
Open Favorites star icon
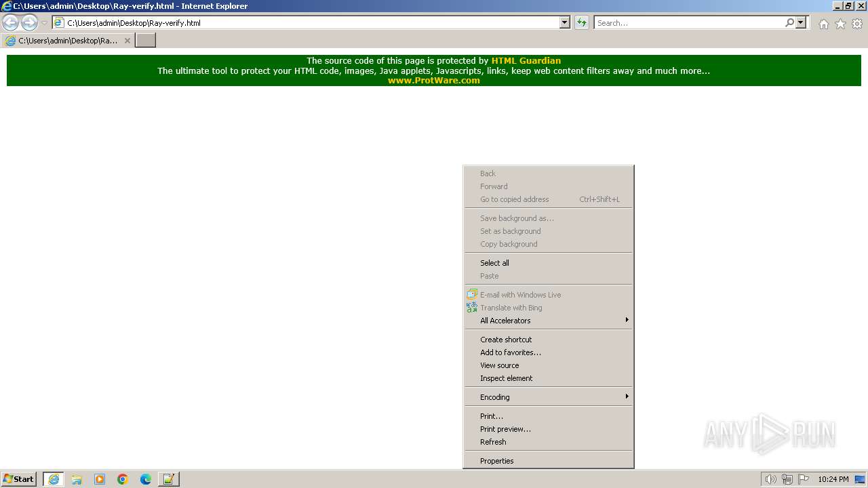(840, 24)
